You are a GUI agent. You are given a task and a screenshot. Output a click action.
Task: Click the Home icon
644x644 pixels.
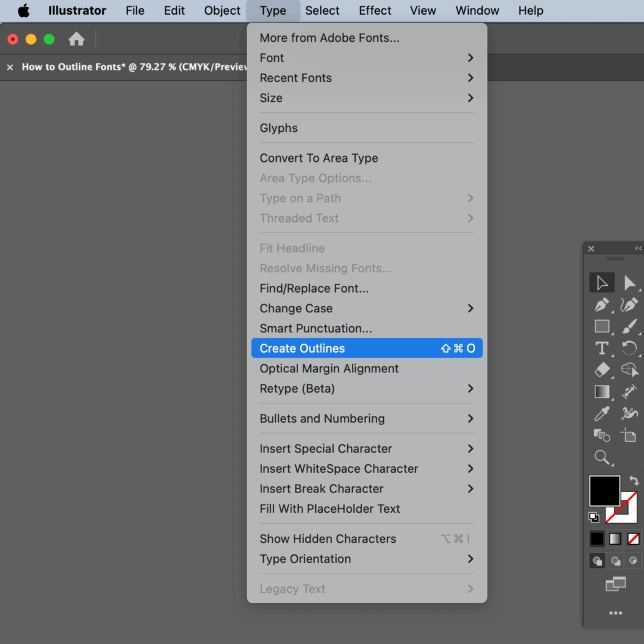(77, 39)
